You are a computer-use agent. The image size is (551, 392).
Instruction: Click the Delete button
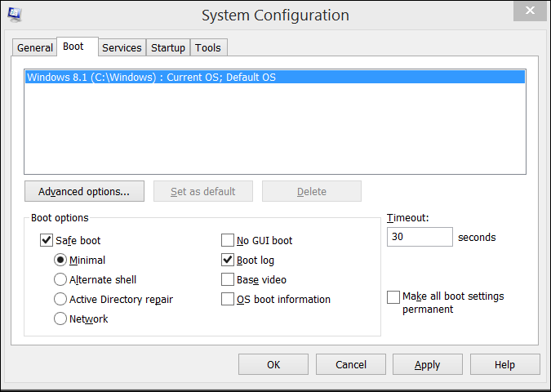click(312, 191)
